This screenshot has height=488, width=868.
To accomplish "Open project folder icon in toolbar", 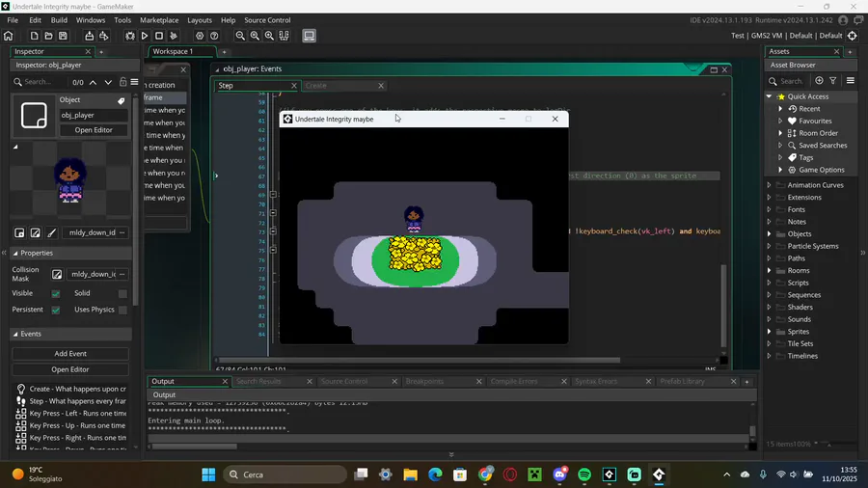I will coord(49,36).
